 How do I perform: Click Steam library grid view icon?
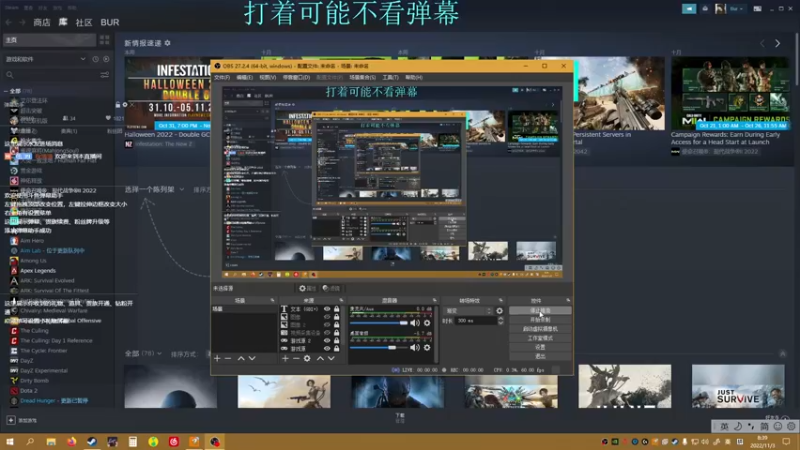click(x=105, y=40)
